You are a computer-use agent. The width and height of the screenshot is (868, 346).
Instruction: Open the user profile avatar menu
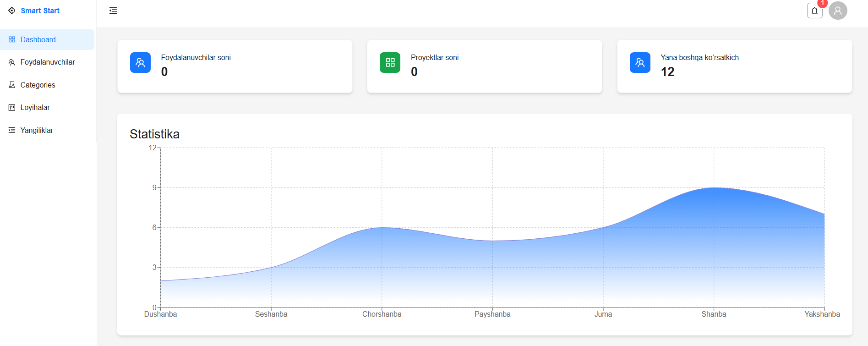click(838, 11)
